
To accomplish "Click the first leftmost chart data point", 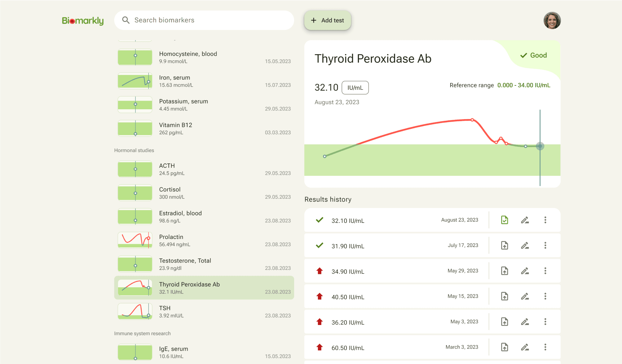I will point(324,156).
